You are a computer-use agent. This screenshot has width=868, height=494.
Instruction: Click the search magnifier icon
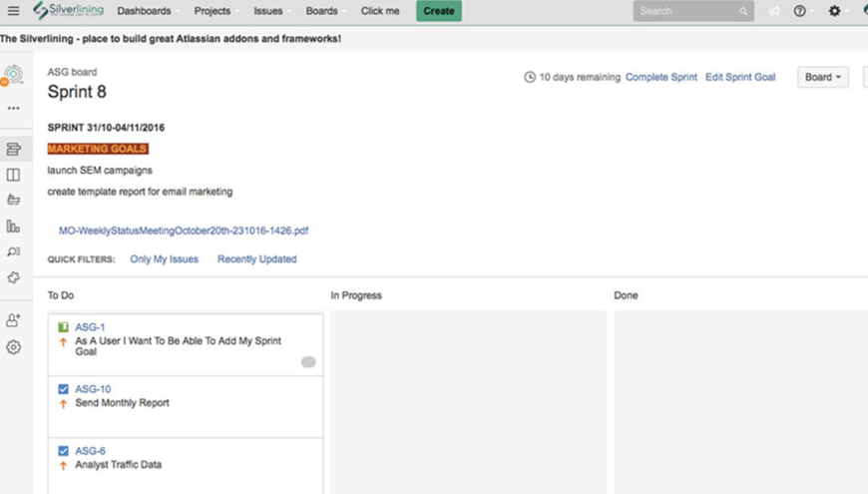point(743,11)
